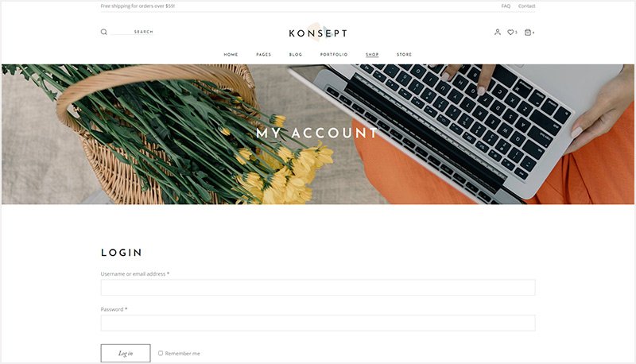Click the My Account banner image
The image size is (636, 364).
coord(318,134)
